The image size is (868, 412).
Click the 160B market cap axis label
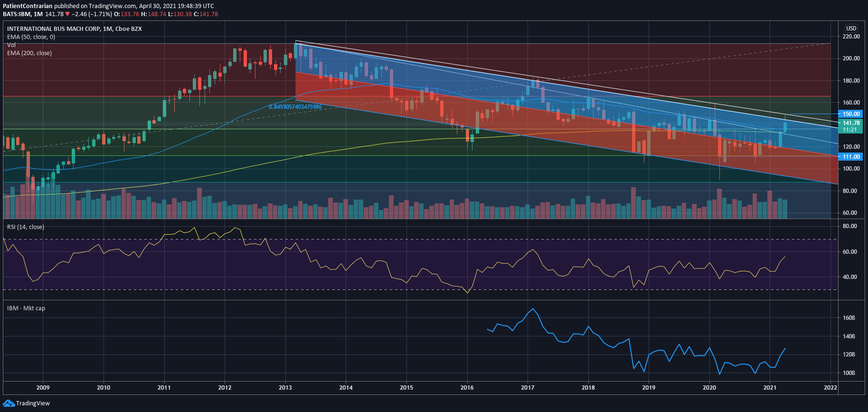click(849, 318)
